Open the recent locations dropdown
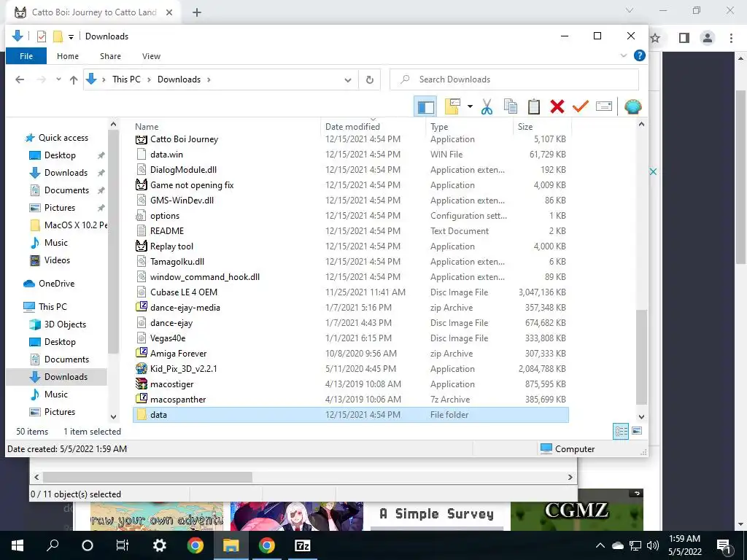This screenshot has height=560, width=747. (x=58, y=79)
